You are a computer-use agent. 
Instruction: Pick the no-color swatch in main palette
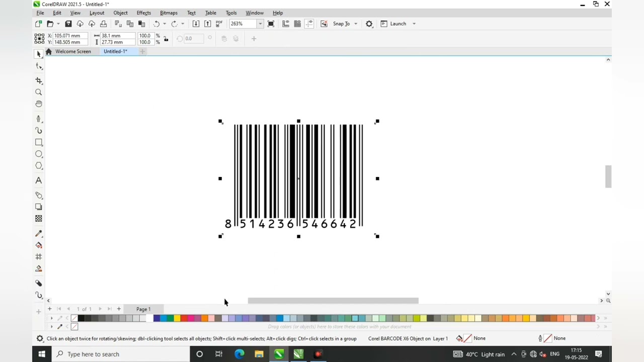click(74, 318)
